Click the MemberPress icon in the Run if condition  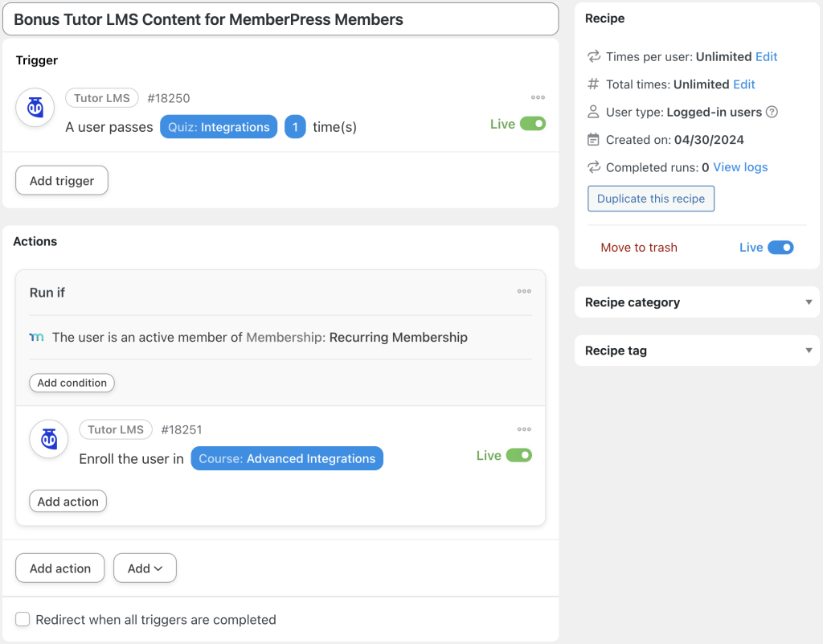tap(36, 337)
